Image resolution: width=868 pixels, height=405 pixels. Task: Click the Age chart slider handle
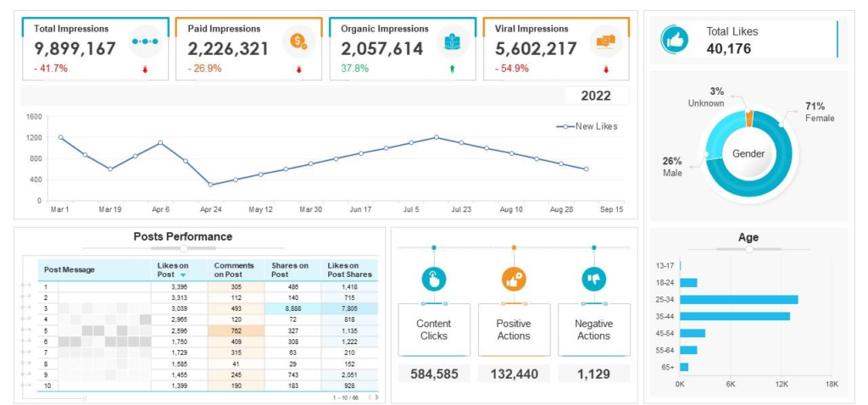pos(749,249)
